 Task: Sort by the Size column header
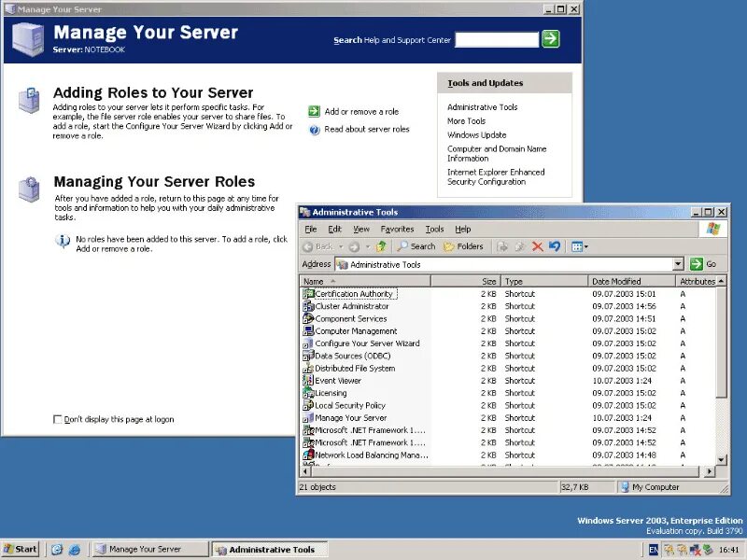point(466,281)
